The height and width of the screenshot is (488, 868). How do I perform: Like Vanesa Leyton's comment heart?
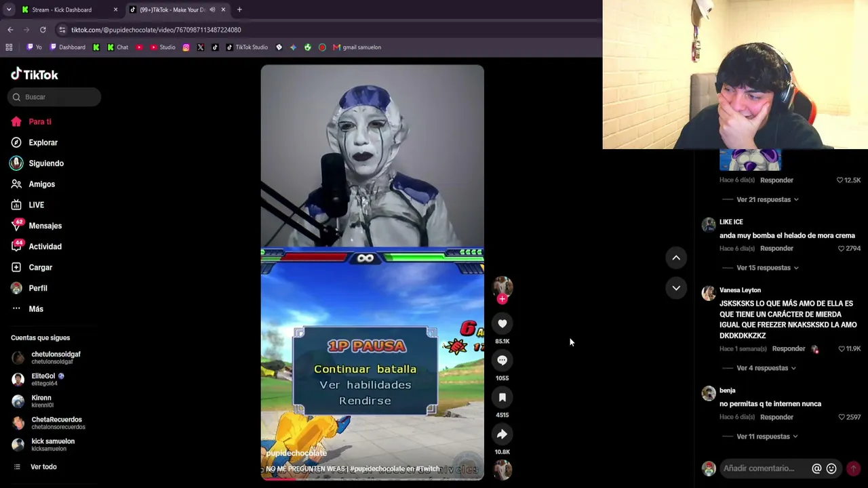click(842, 349)
